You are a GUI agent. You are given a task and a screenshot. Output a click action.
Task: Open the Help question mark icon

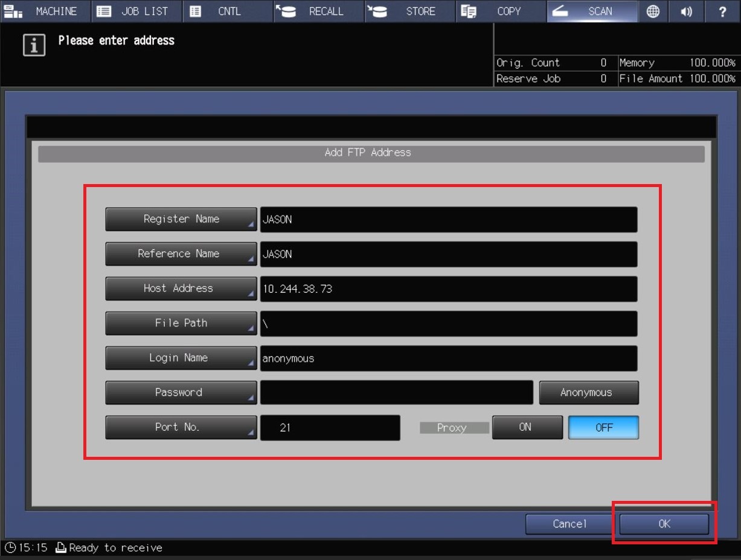point(722,11)
